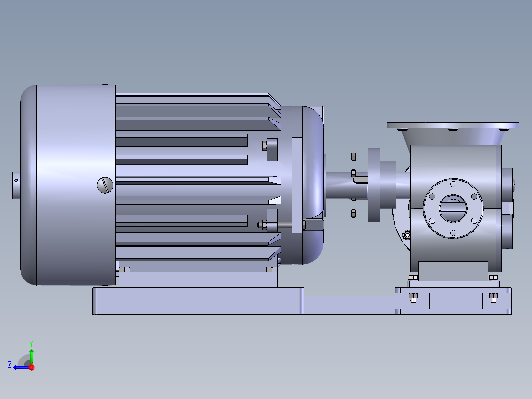Click the green Y axis of the orientation triad
This screenshot has height=399, width=532.
click(x=31, y=357)
